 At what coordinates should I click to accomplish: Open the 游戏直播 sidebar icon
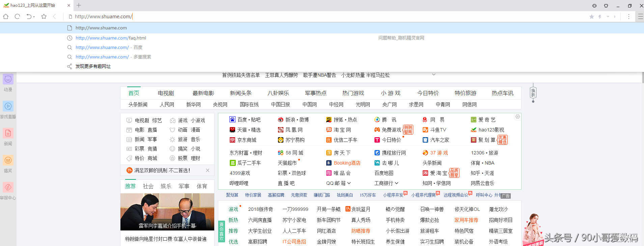(8, 106)
